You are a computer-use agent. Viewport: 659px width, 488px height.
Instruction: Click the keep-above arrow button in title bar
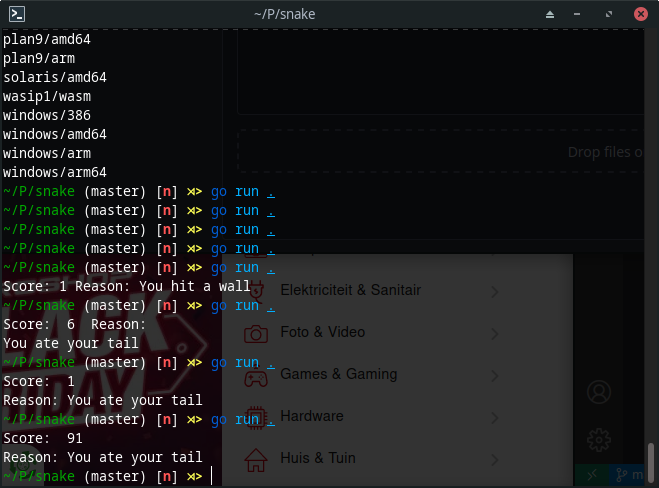[552, 15]
